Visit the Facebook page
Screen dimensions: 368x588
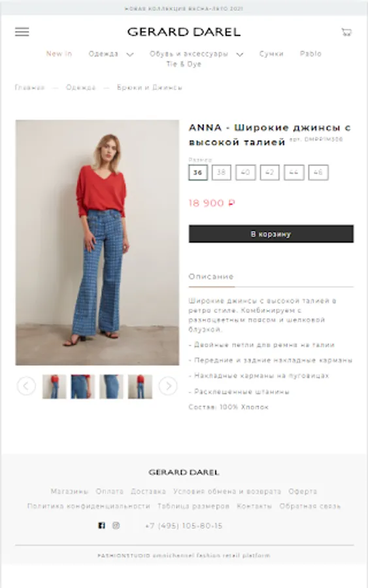[101, 525]
